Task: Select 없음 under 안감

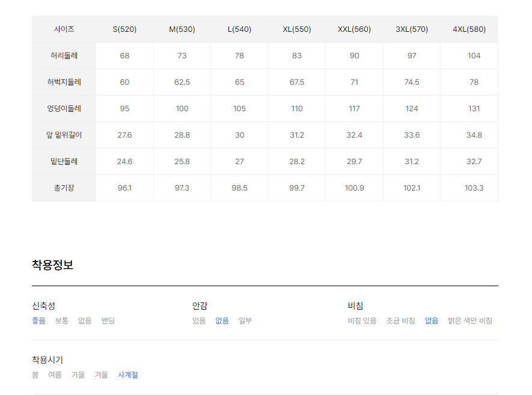Action: coord(222,320)
